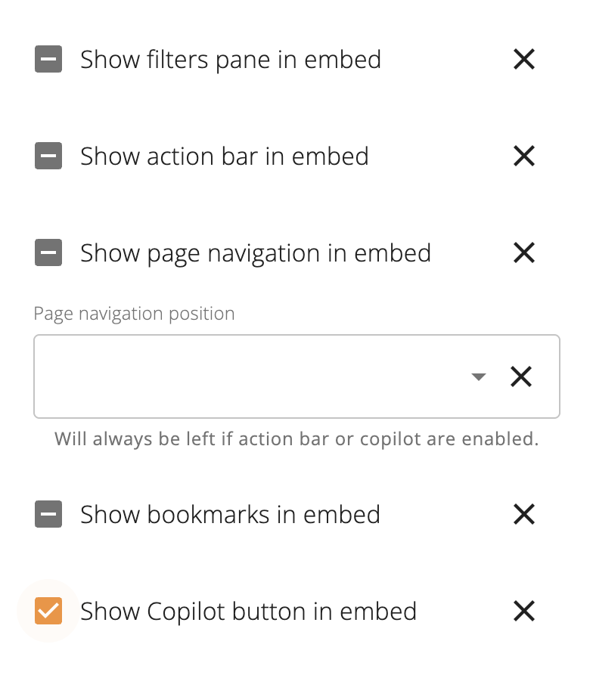Clear the page navigation setting X icon
The height and width of the screenshot is (700, 593).
(x=524, y=253)
